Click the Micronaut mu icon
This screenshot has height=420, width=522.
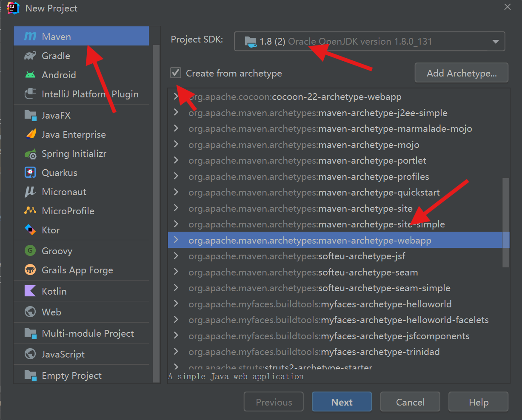point(30,192)
